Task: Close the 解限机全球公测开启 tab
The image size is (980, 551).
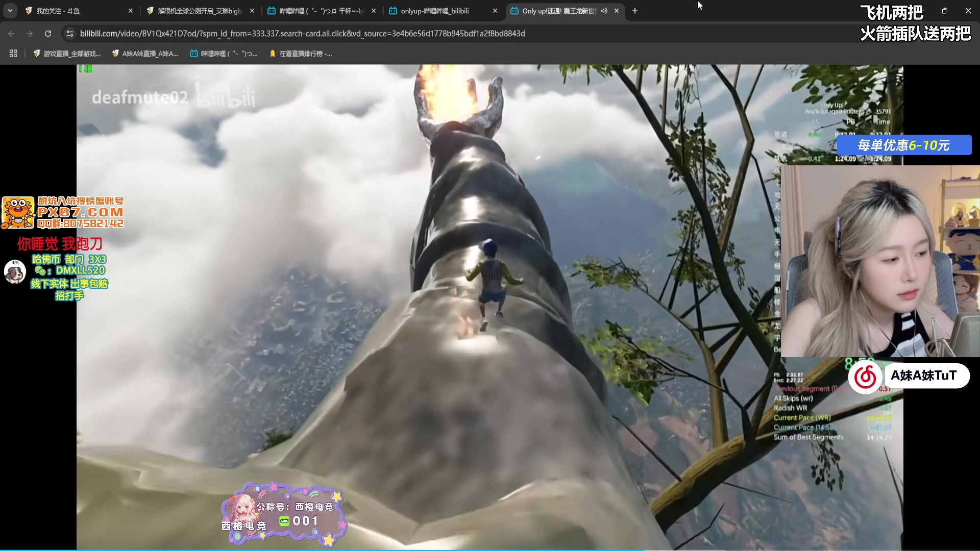Action: [x=252, y=11]
